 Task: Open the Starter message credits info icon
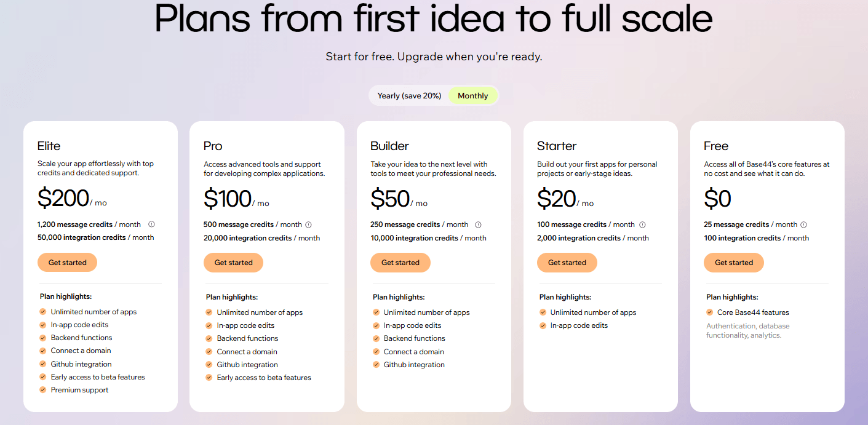tap(642, 224)
